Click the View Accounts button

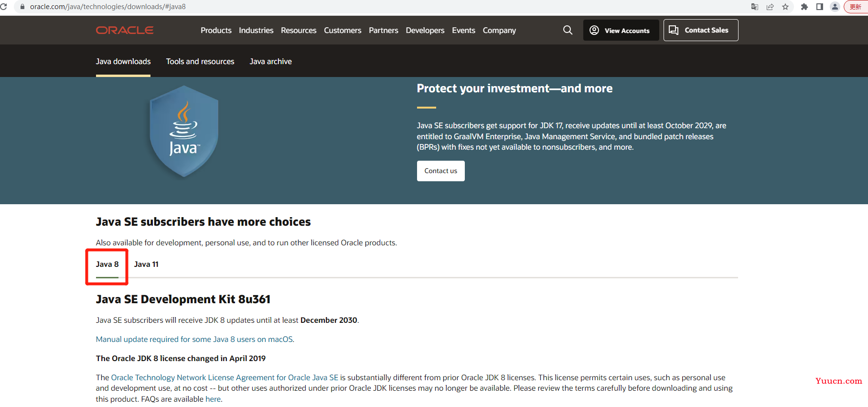pyautogui.click(x=621, y=30)
